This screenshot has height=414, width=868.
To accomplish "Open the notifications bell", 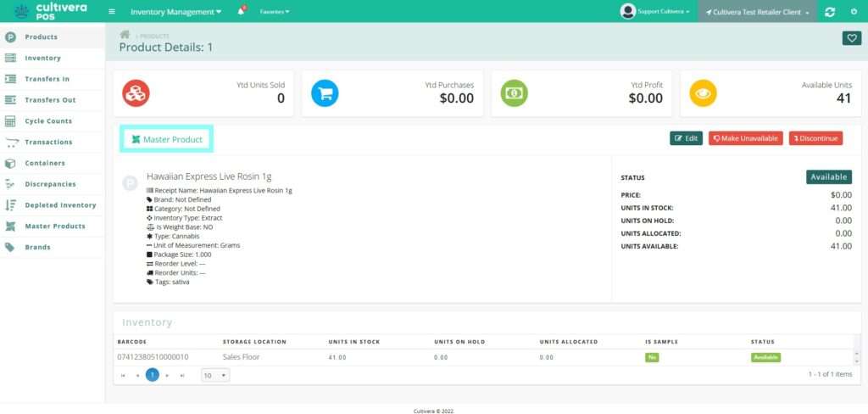I will pyautogui.click(x=241, y=12).
